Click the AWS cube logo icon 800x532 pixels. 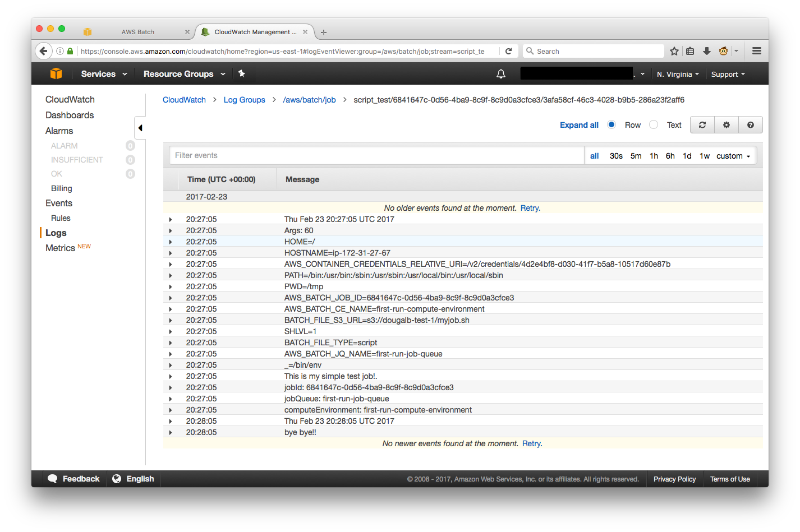(56, 73)
